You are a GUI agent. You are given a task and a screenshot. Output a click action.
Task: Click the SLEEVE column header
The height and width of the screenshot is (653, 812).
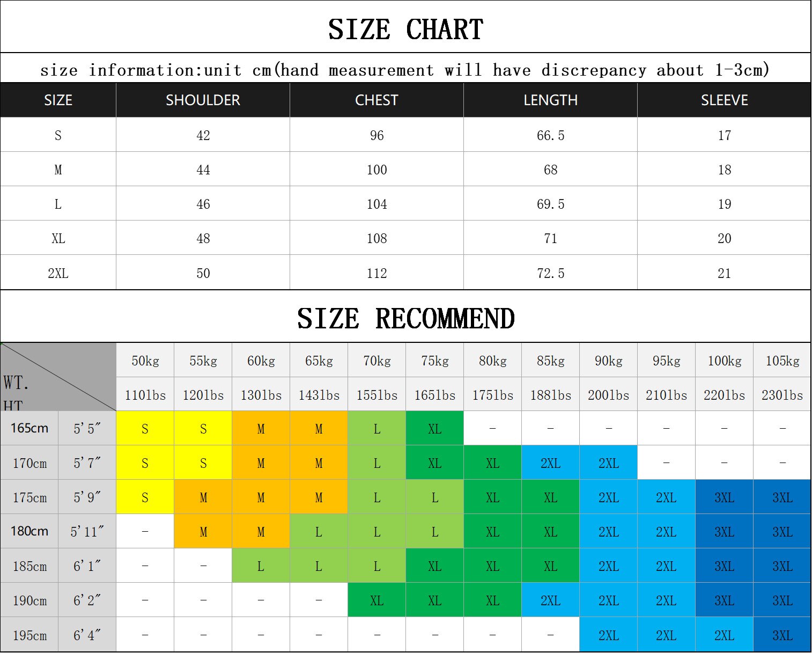pos(724,100)
